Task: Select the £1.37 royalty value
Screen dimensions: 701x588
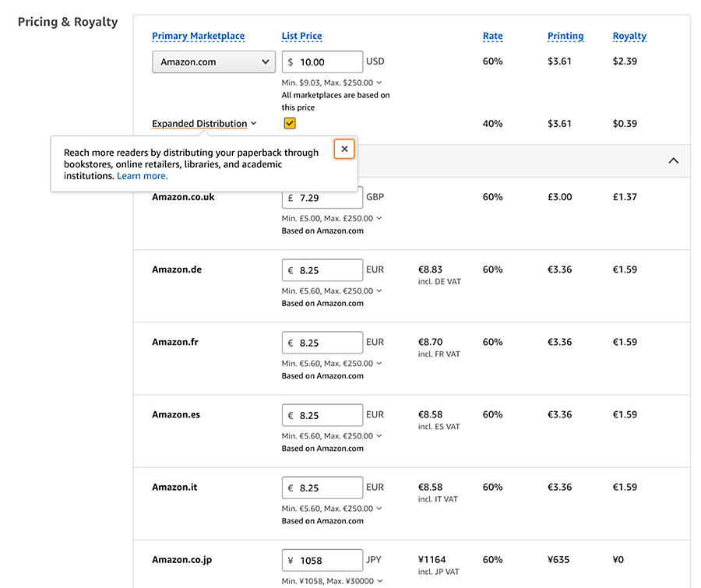Action: point(625,197)
